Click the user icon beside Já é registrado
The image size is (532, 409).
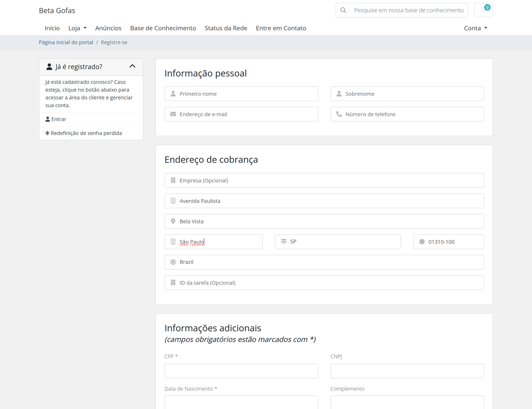tap(49, 67)
